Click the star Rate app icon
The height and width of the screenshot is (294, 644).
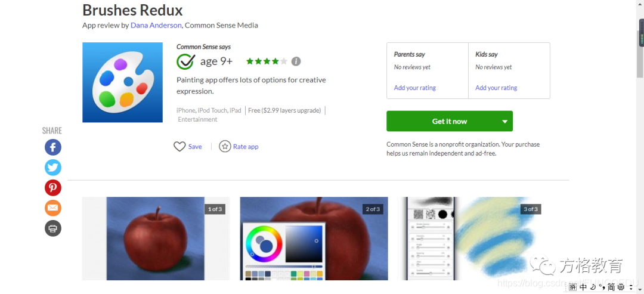click(225, 146)
